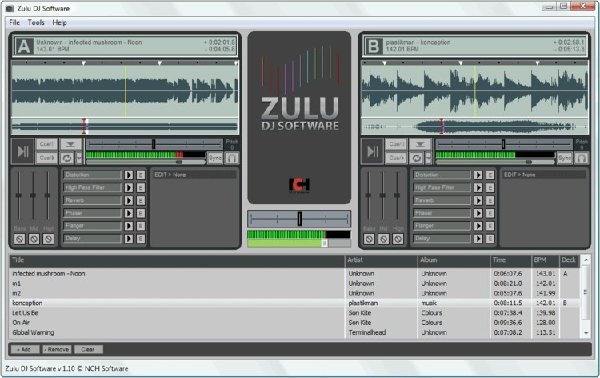The height and width of the screenshot is (378, 600).
Task: Click the upper Cue button on deck A
Action: tap(47, 144)
